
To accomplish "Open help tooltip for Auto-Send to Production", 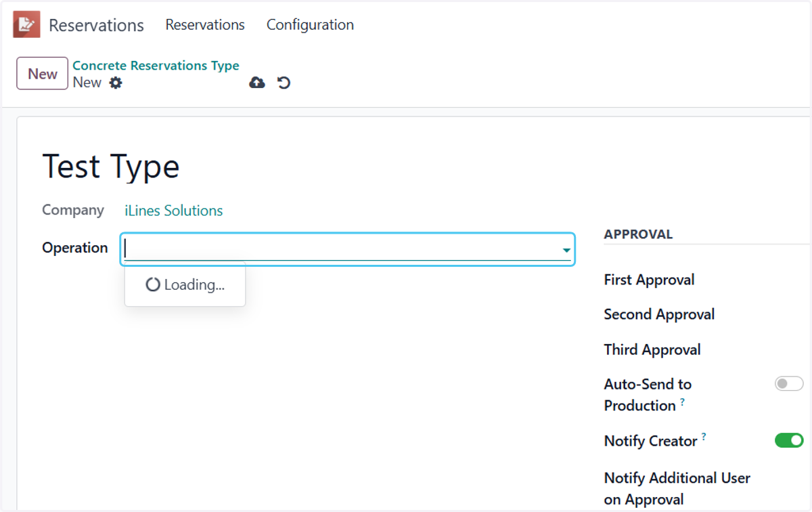I will (x=682, y=402).
